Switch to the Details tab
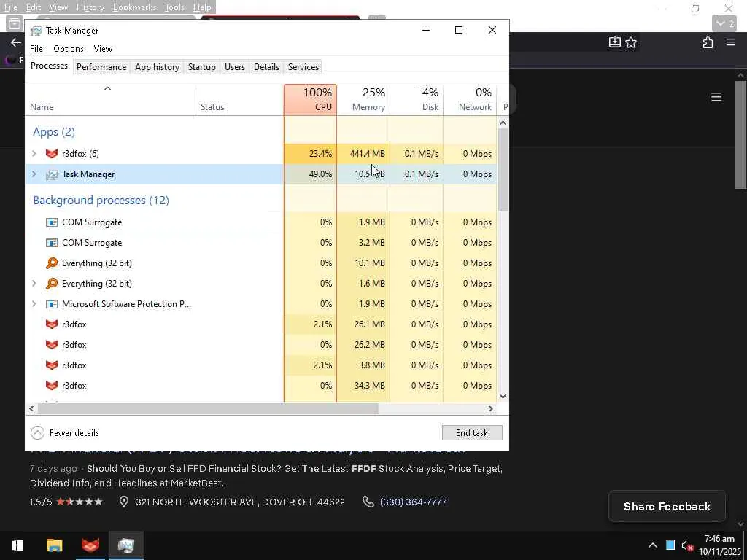This screenshot has width=747, height=560. click(x=266, y=67)
